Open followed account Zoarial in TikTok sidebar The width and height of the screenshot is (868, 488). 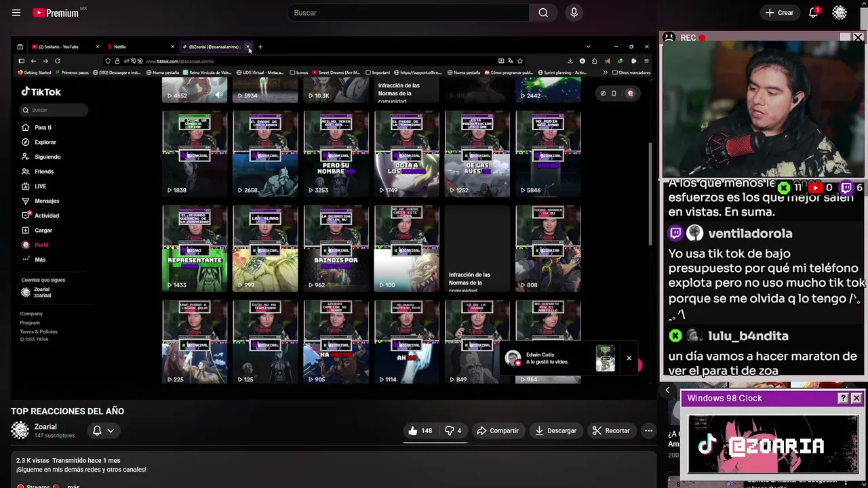[37, 292]
